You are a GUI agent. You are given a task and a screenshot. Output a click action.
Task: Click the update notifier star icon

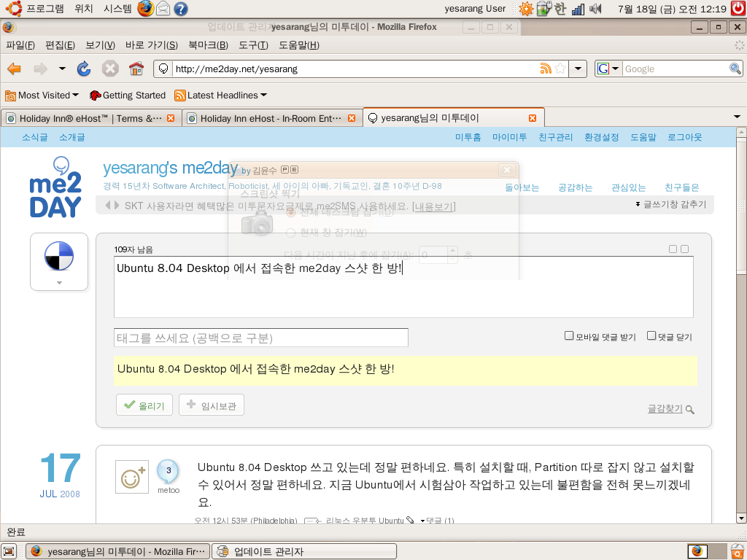click(x=526, y=9)
